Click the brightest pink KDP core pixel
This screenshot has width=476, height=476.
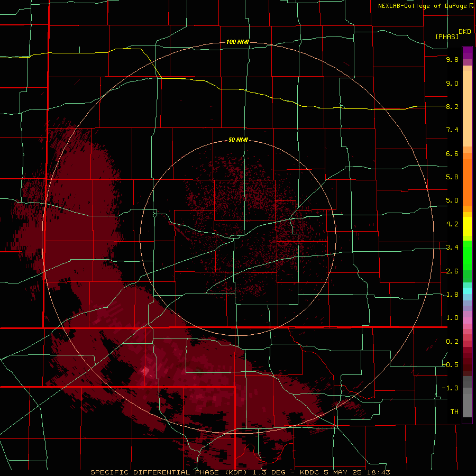tap(145, 371)
